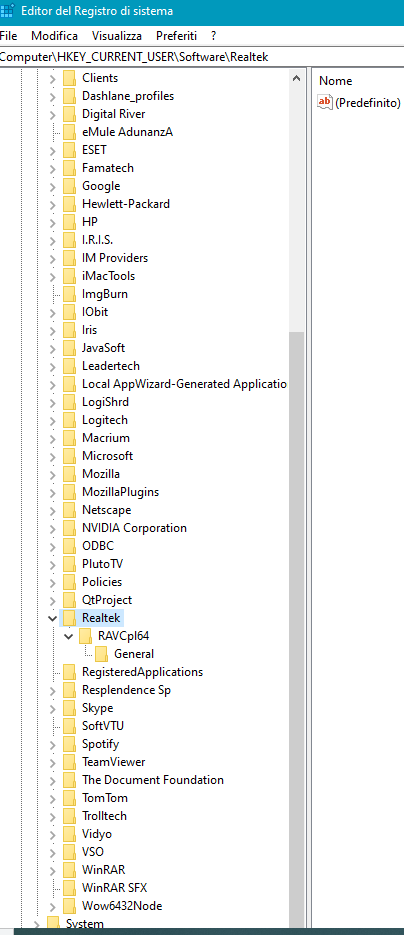404x935 pixels.
Task: Select the Resplendence Sp key
Action: tap(127, 690)
